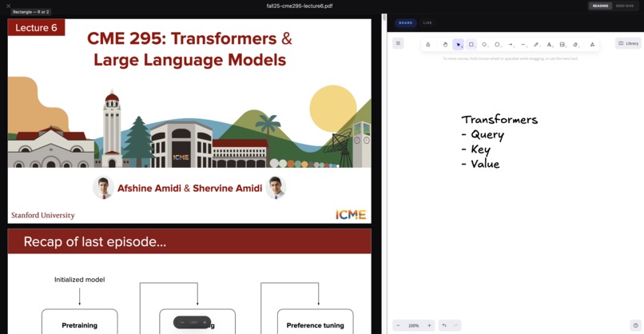Click the Pretraining box
644x334 pixels.
[x=80, y=322]
